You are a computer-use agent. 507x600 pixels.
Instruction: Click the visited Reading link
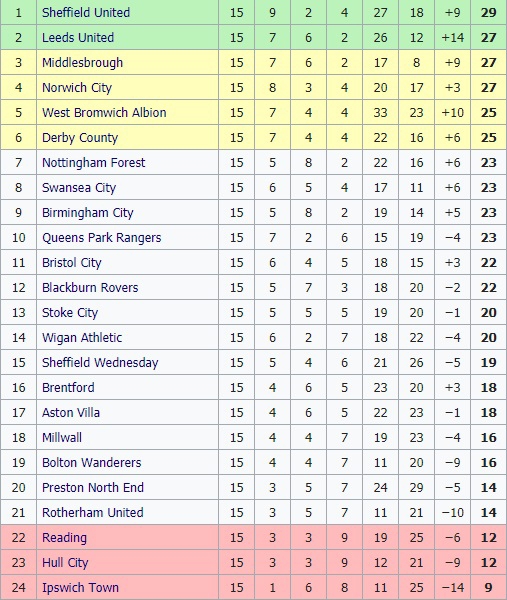pyautogui.click(x=64, y=538)
